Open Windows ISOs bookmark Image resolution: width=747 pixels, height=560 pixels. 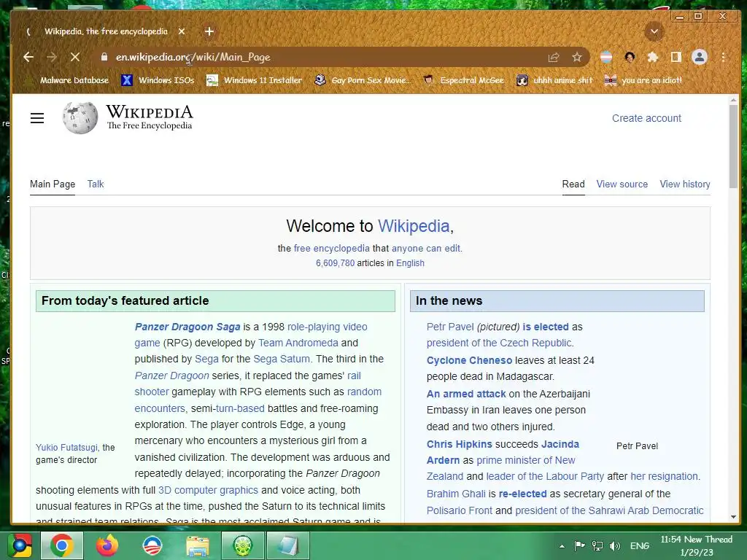click(158, 80)
